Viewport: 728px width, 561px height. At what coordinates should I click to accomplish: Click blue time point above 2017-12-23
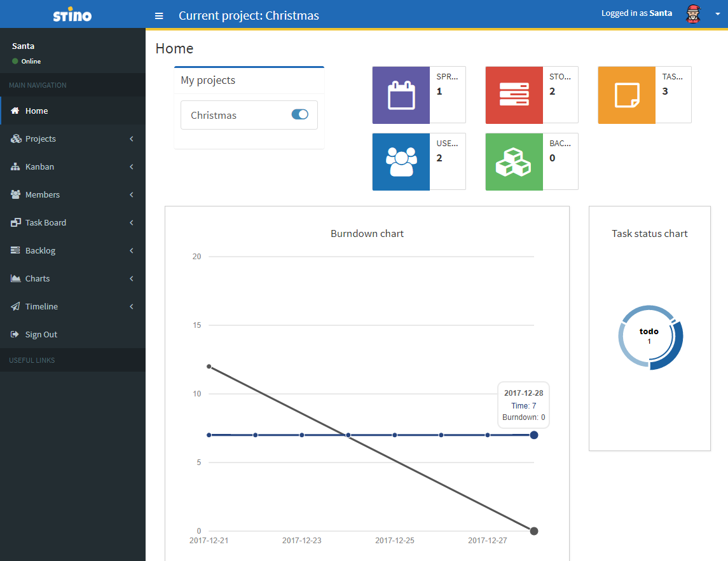click(x=302, y=435)
